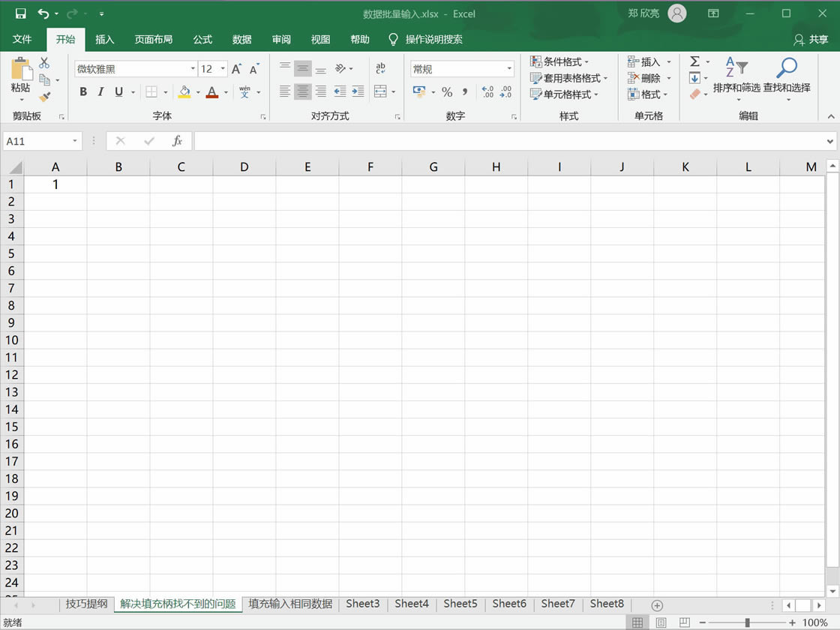Screen dimensions: 840x630
Task: Toggle center alignment
Action: click(302, 91)
